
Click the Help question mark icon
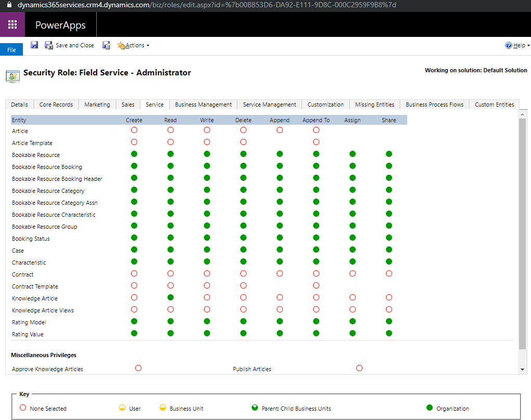pyautogui.click(x=508, y=45)
